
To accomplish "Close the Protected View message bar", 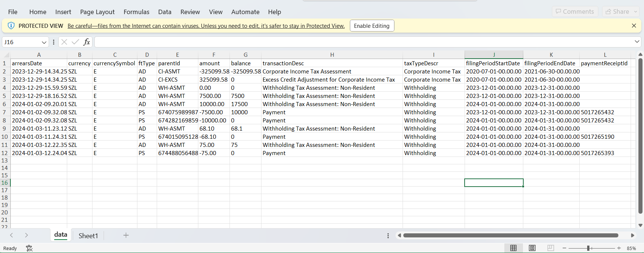I will click(x=634, y=26).
